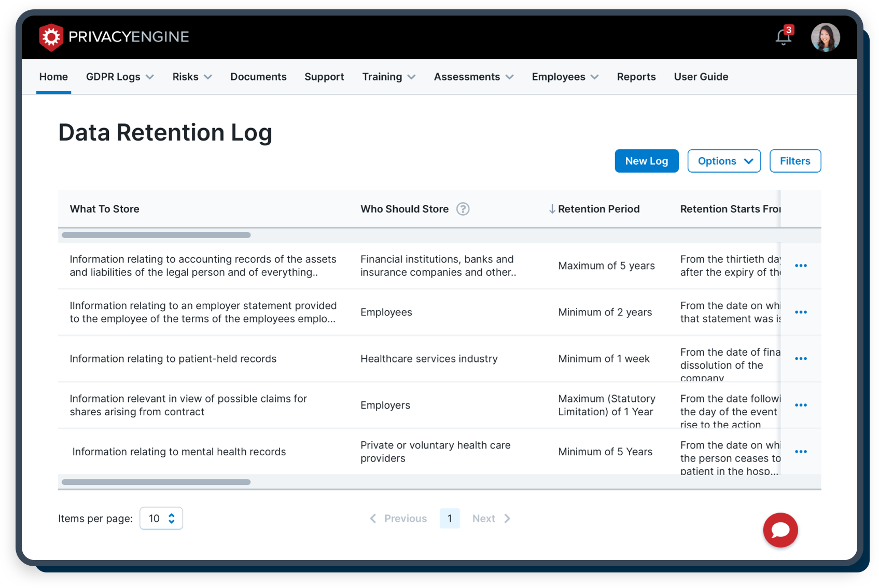Screen dimensions: 879x588
Task: Open actions menu for mental health records row
Action: 801,452
